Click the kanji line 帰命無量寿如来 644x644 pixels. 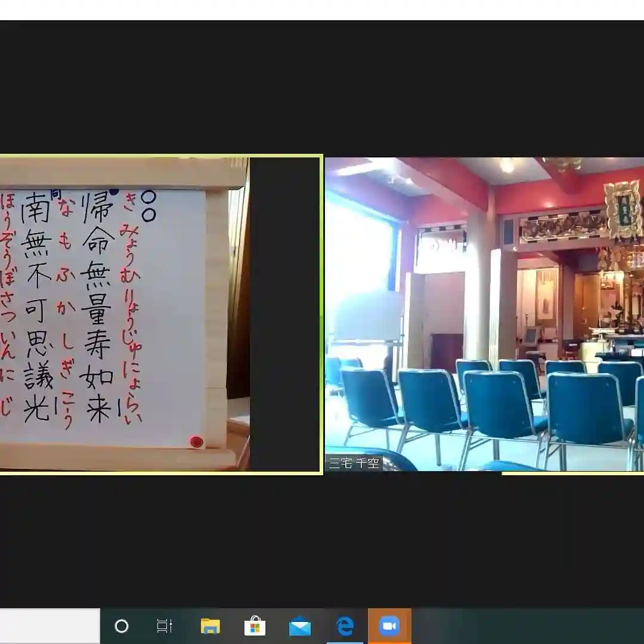pyautogui.click(x=98, y=307)
